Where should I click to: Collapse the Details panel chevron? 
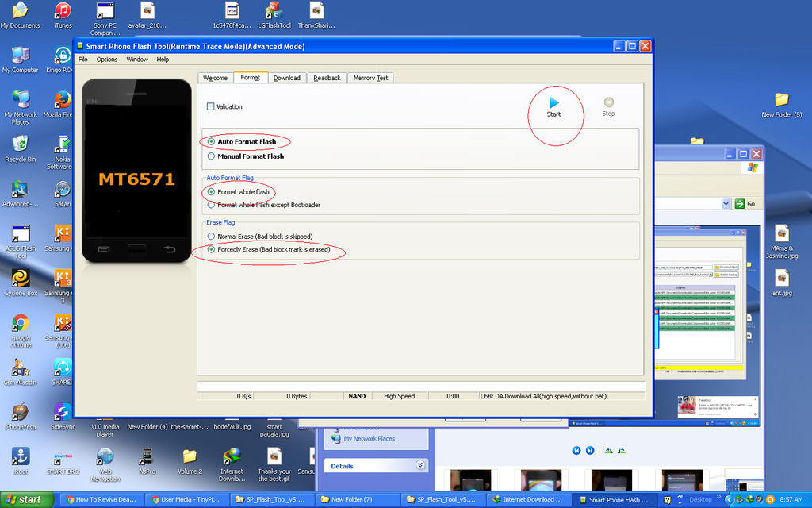point(419,466)
